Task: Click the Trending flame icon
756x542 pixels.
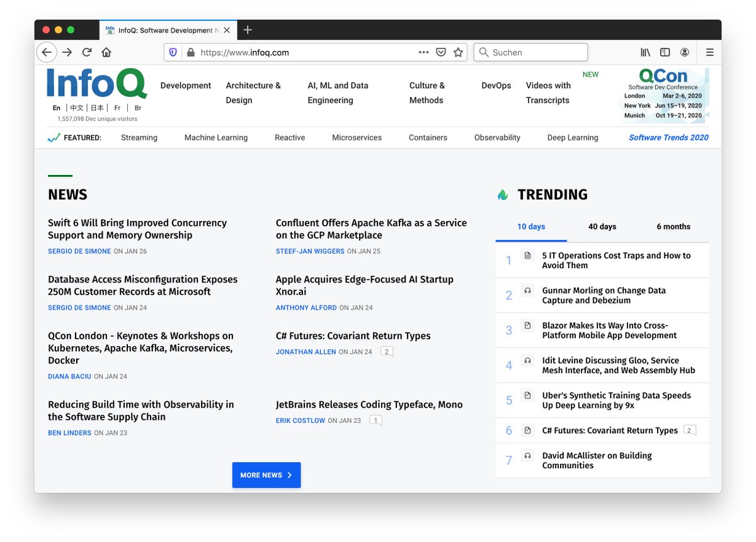Action: pos(502,195)
